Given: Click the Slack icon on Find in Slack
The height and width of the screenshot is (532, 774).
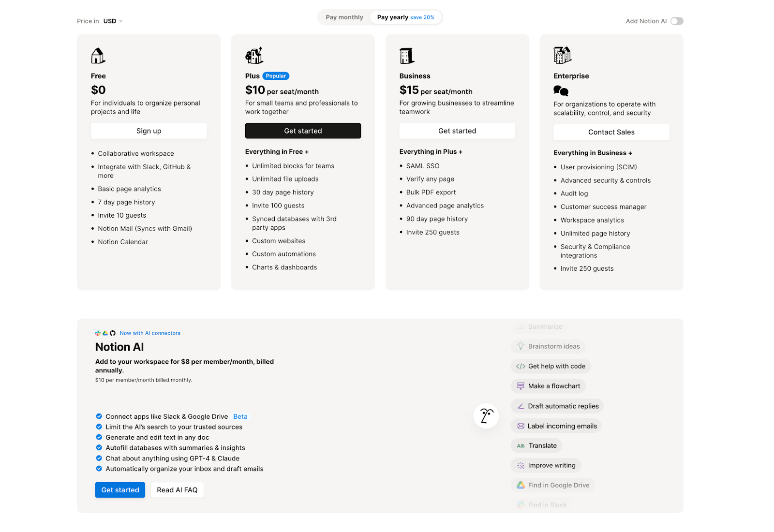Looking at the screenshot, I should [x=521, y=505].
